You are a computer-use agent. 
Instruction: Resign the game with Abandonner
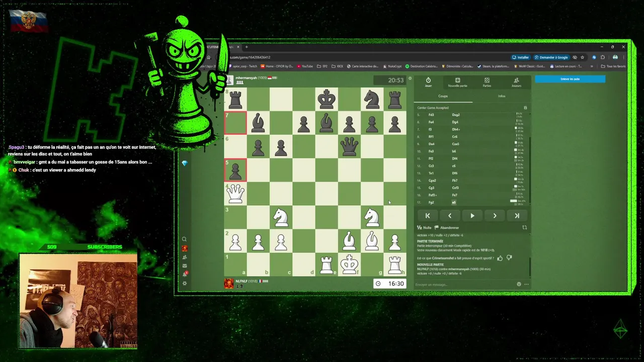446,228
